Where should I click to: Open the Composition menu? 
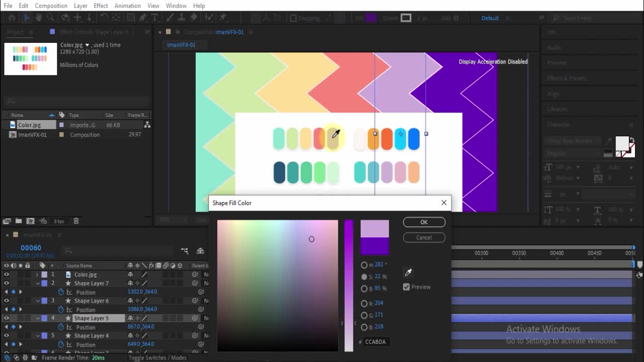pos(51,6)
